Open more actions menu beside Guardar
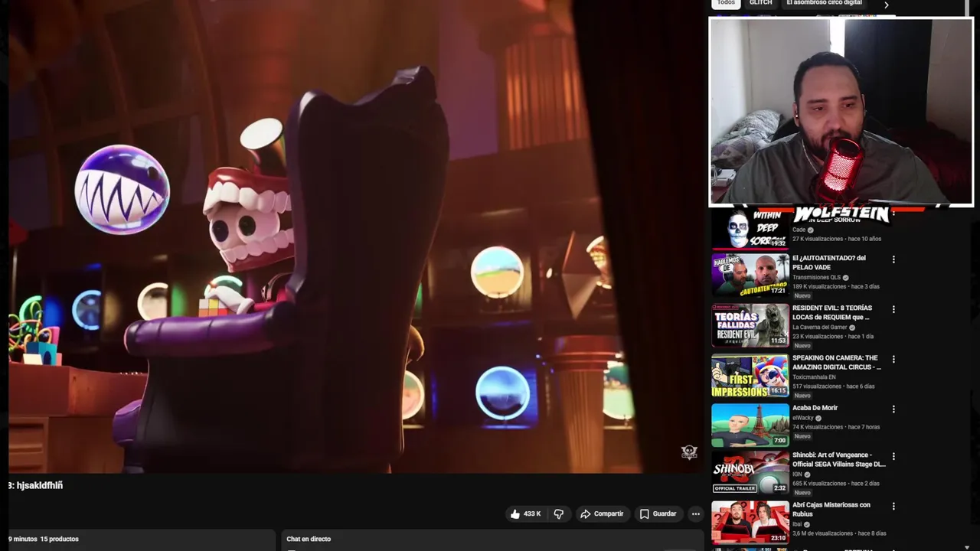Image resolution: width=980 pixels, height=551 pixels. coord(695,514)
